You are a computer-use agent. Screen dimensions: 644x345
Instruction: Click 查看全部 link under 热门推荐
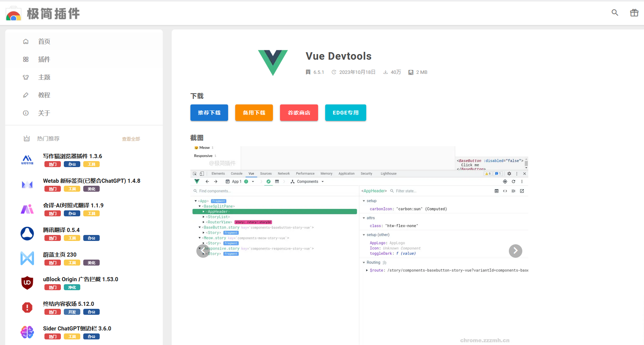(x=131, y=139)
